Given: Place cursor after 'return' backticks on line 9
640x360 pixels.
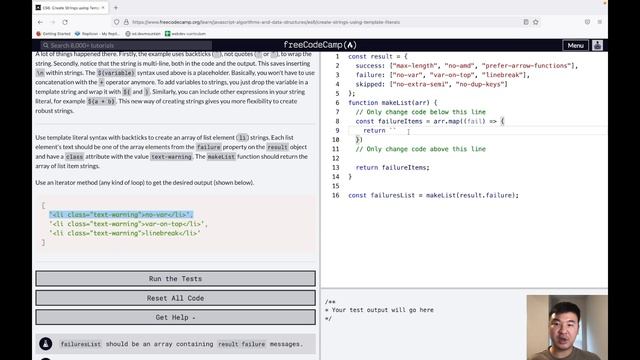Looking at the screenshot, I should 396,131.
